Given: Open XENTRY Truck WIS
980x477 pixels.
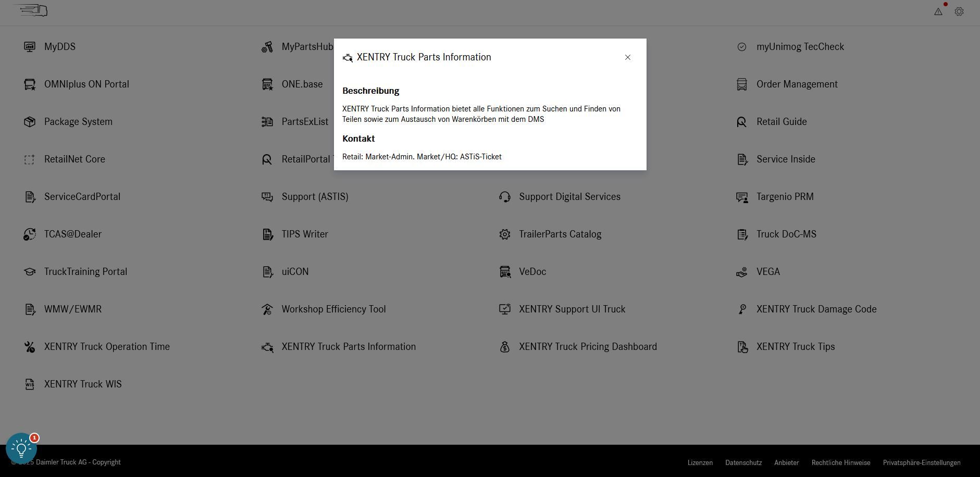Looking at the screenshot, I should (82, 384).
